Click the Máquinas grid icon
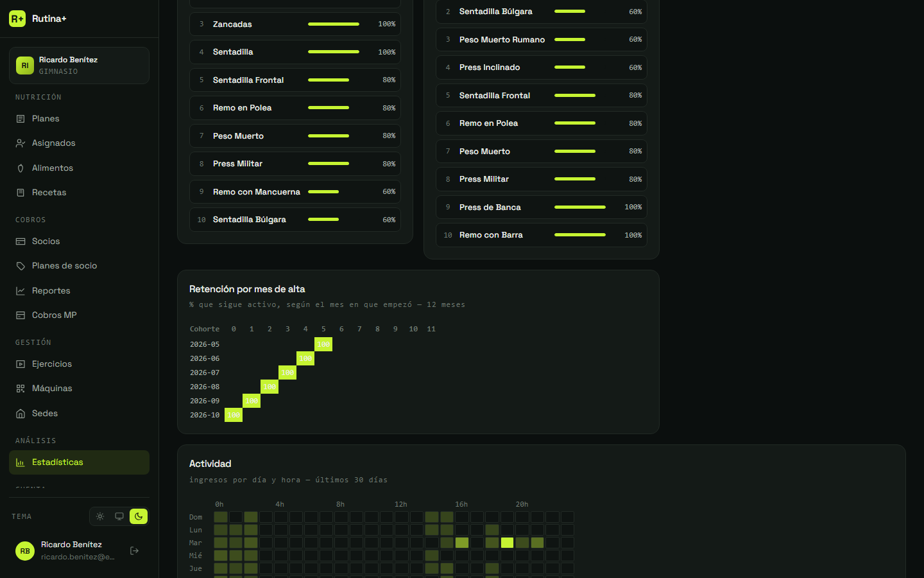 click(21, 389)
